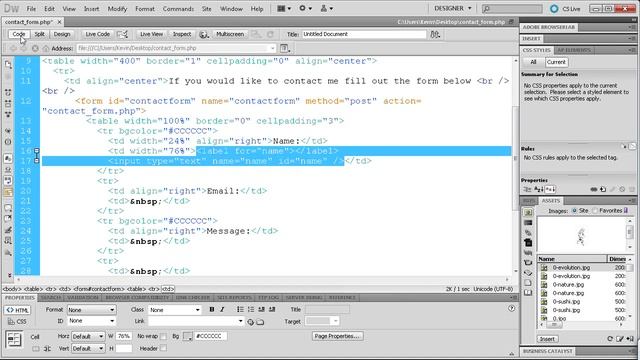This screenshot has height=360, width=640.
Task: Select the CSS properties mode
Action: [x=18, y=322]
